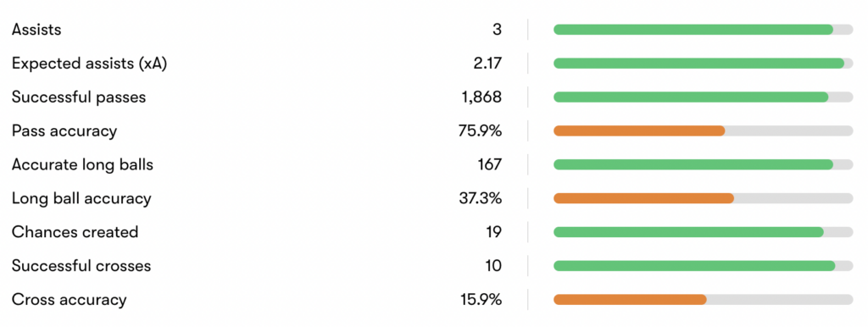Click the orange Long ball accuracy bar
Image resolution: width=868 pixels, height=327 pixels.
coord(644,198)
